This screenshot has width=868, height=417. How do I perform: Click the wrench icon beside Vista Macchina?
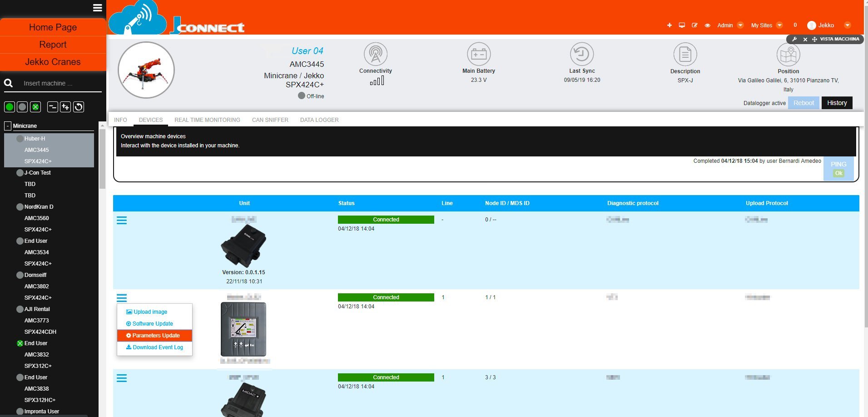click(794, 39)
